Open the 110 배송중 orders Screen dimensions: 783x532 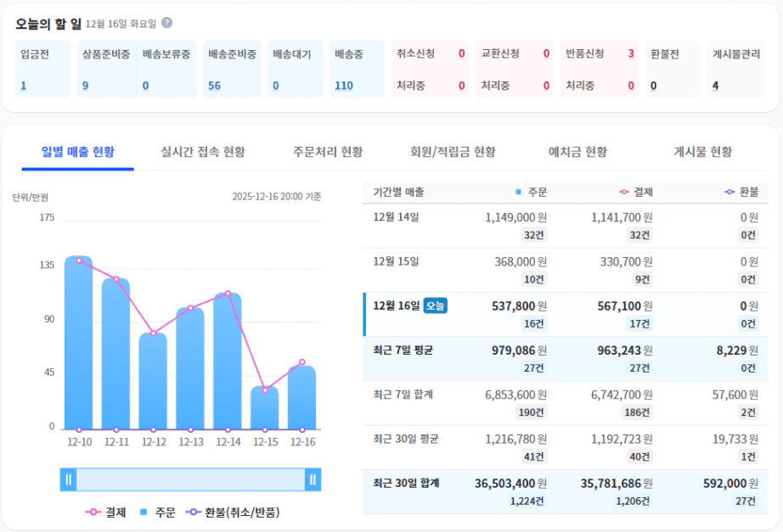(344, 86)
